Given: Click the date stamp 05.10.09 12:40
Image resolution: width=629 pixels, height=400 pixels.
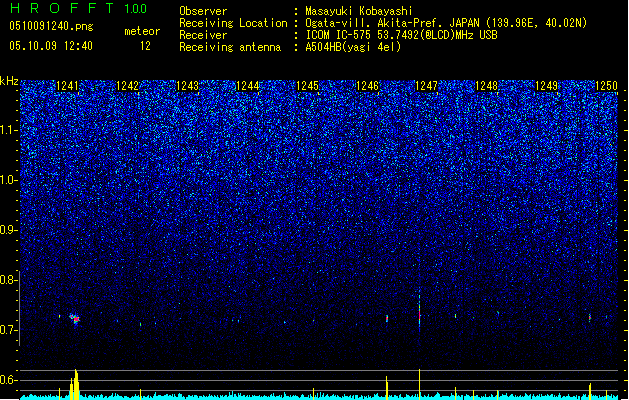Looking at the screenshot, I should [x=51, y=46].
